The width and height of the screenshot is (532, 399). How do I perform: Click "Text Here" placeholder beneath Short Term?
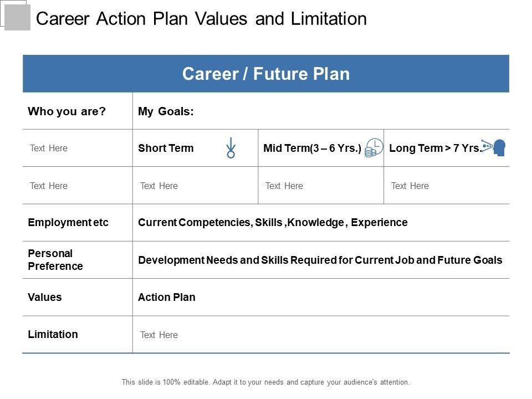(159, 186)
